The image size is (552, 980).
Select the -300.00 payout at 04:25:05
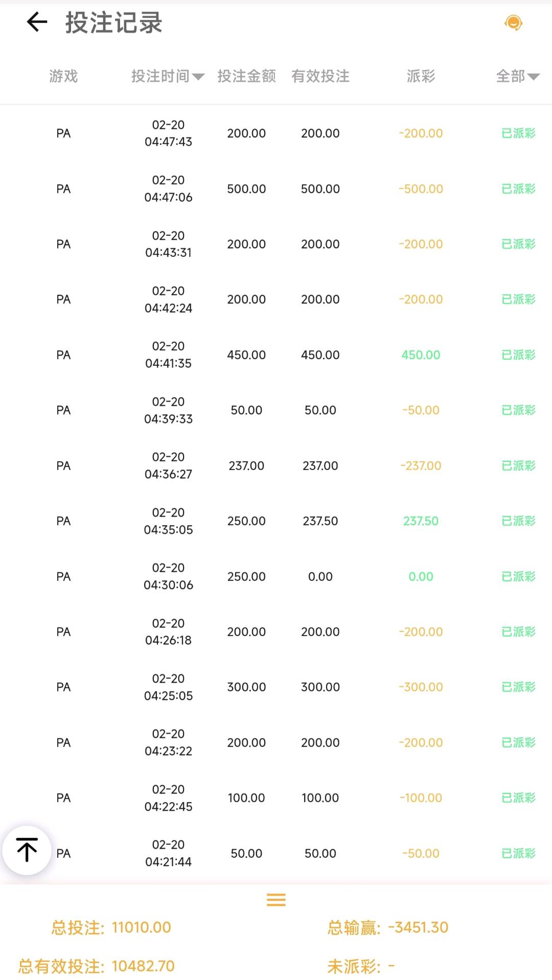pos(421,687)
